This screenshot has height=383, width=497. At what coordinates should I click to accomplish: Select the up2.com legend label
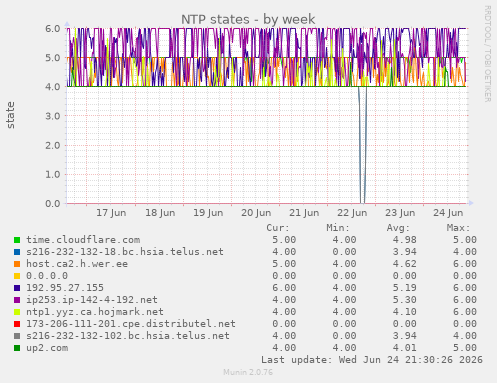(47, 348)
